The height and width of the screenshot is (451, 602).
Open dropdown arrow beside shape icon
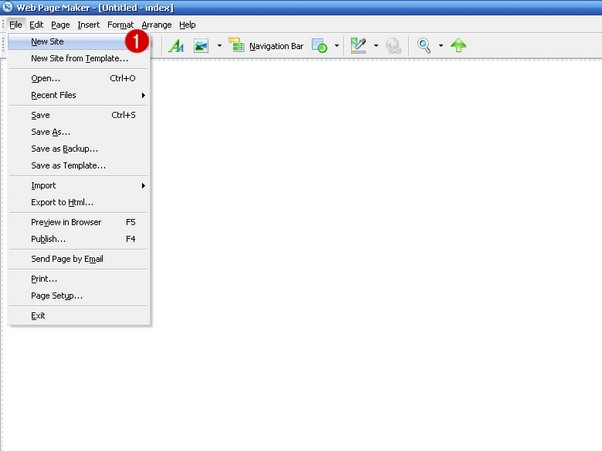point(337,46)
